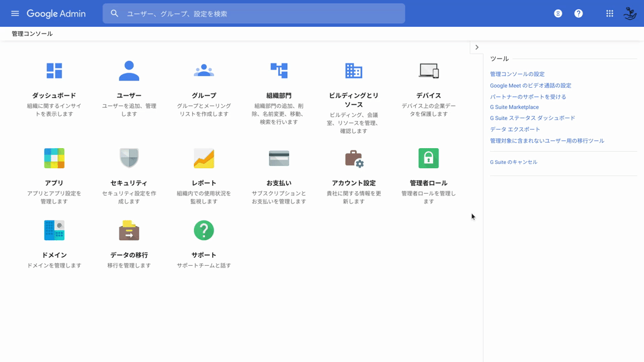Click the search magnifier icon
644x362 pixels.
point(115,13)
